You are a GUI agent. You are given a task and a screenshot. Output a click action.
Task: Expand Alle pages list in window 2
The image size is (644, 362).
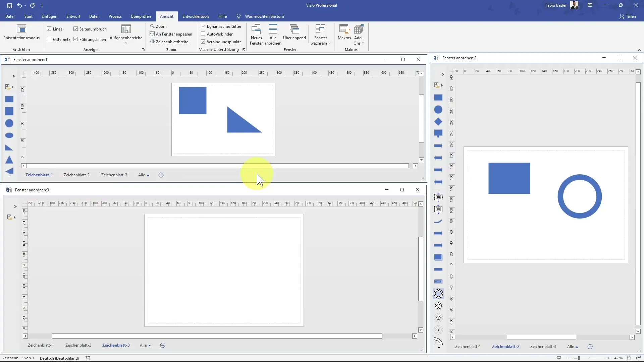pos(573,347)
